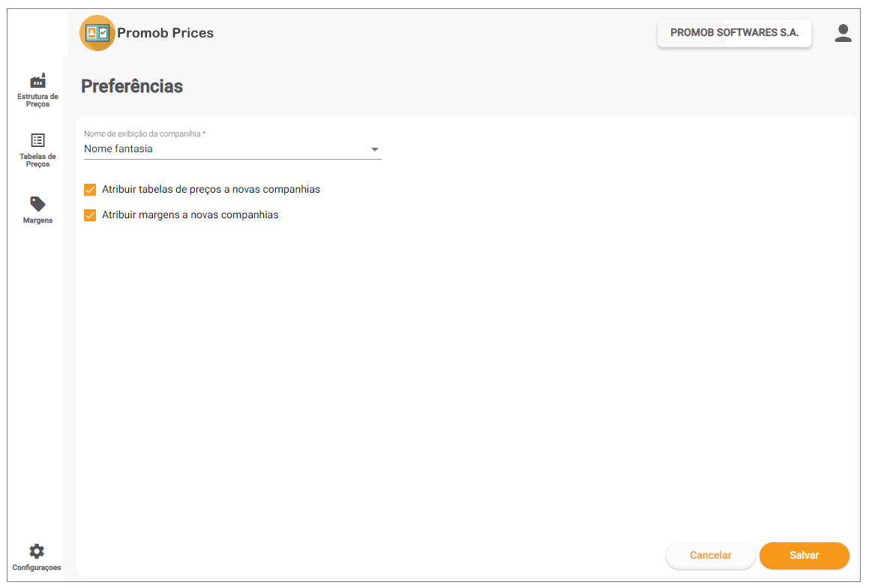Click the PROMOB SOFTWARES S.A. company selector
The image size is (869, 588).
tap(734, 33)
